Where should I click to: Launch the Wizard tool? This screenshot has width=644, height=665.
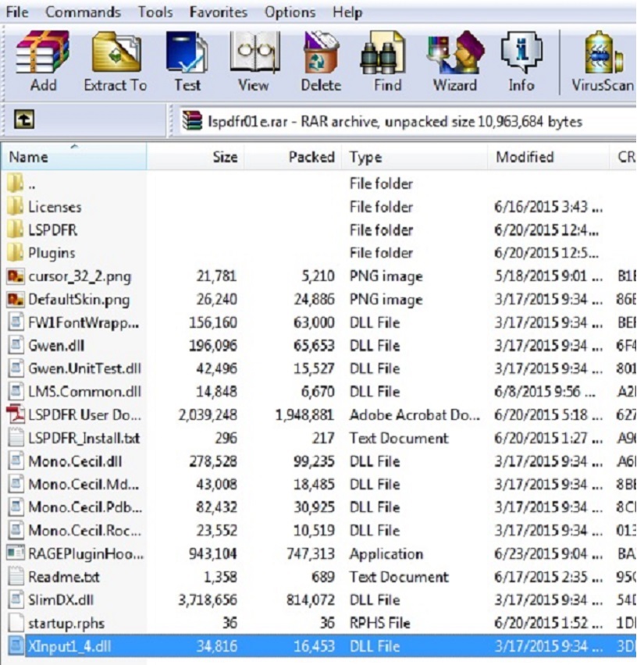[455, 52]
